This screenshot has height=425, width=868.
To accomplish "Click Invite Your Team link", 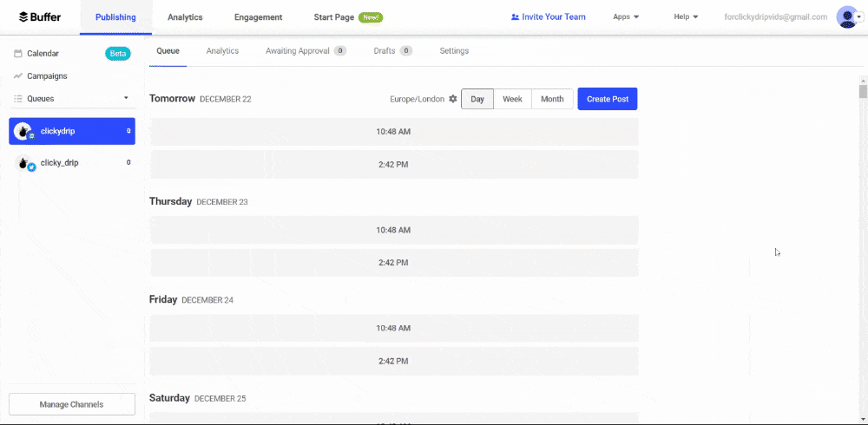I will (554, 17).
